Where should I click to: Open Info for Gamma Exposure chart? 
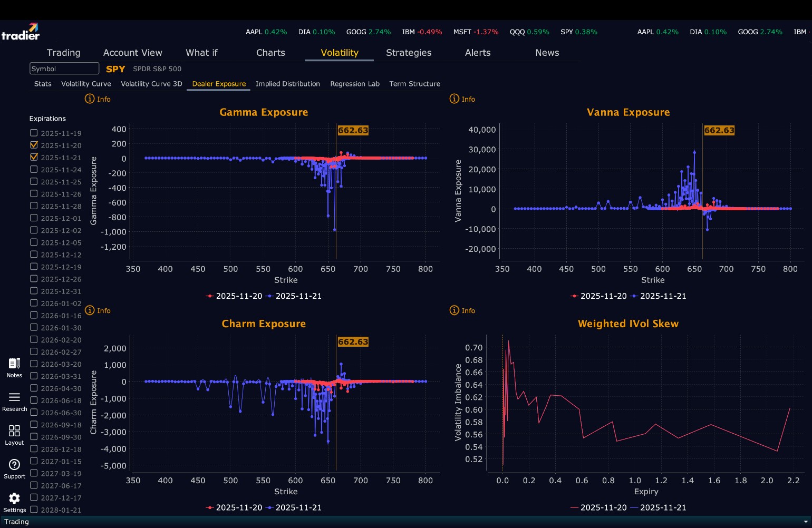tap(98, 99)
